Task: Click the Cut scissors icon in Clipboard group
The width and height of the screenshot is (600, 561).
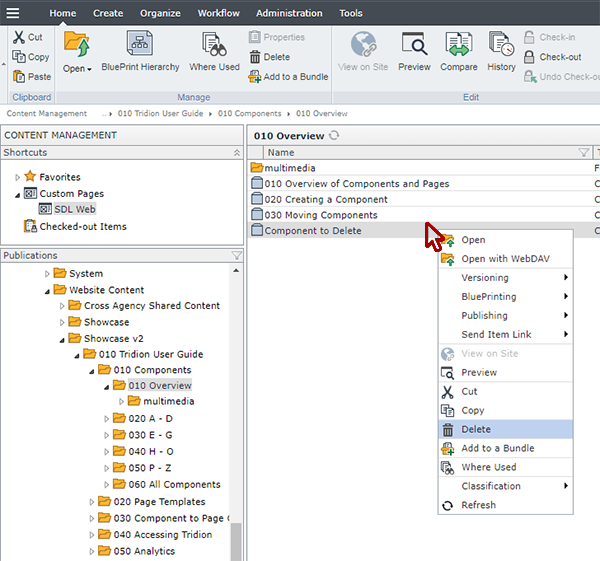Action: click(x=19, y=37)
